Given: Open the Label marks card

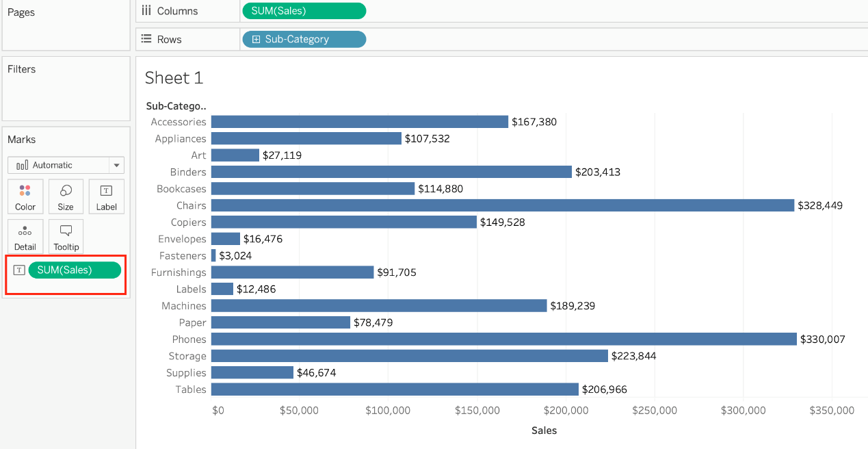Looking at the screenshot, I should click(x=107, y=197).
